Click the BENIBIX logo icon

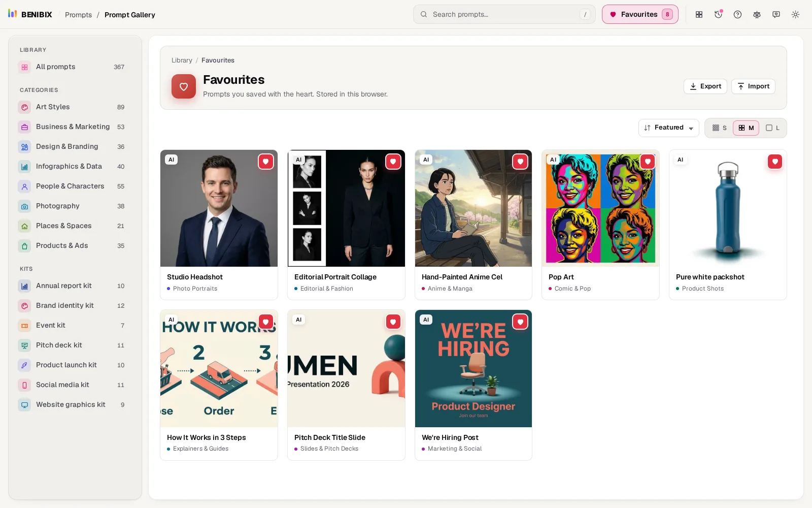(x=13, y=14)
